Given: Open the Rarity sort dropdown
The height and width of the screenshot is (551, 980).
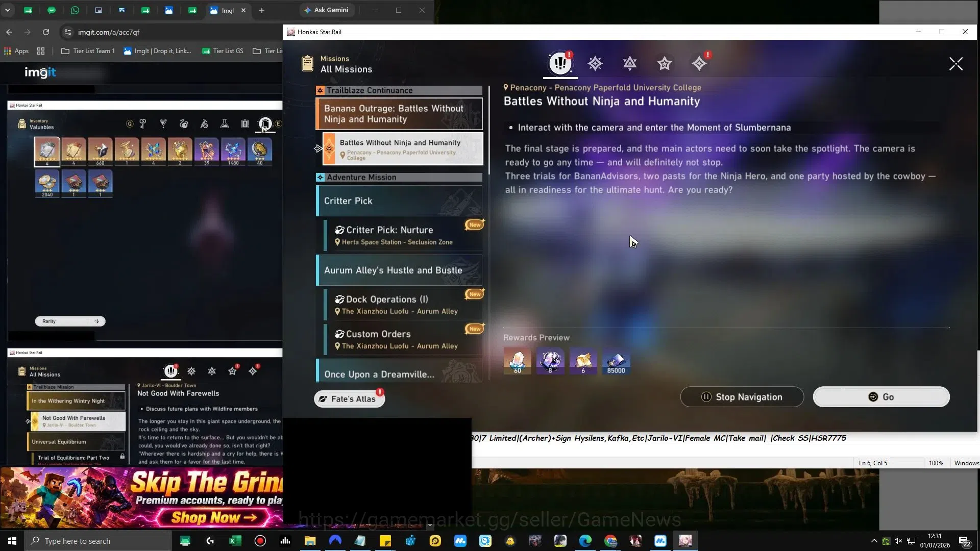Looking at the screenshot, I should click(x=70, y=321).
